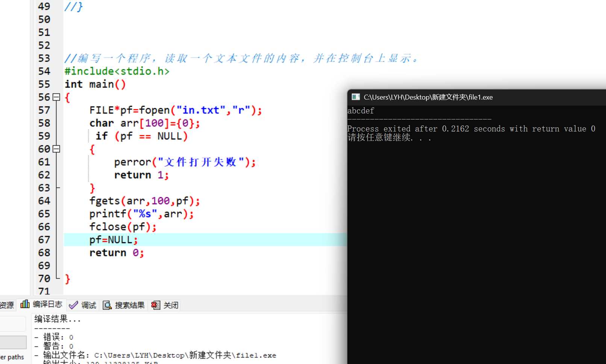Click the highlighted 'pf=NULL;' line
The image size is (606, 364).
114,240
